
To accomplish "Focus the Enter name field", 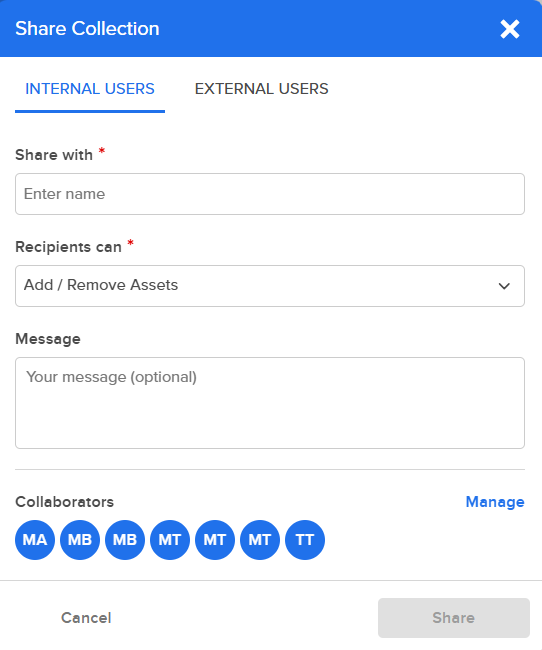I will pos(270,194).
